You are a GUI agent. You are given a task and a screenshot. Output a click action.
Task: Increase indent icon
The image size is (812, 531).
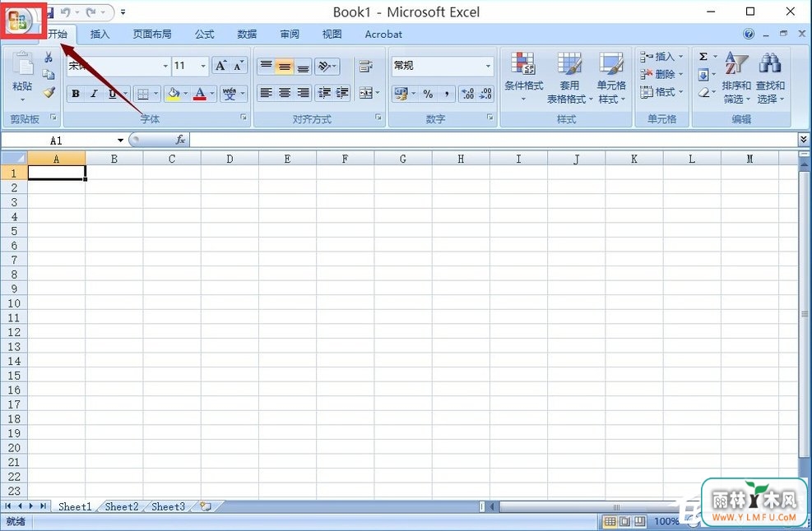(x=341, y=93)
